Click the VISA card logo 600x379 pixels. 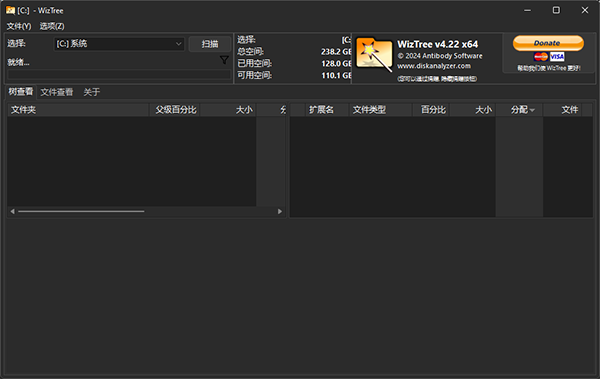[x=557, y=57]
